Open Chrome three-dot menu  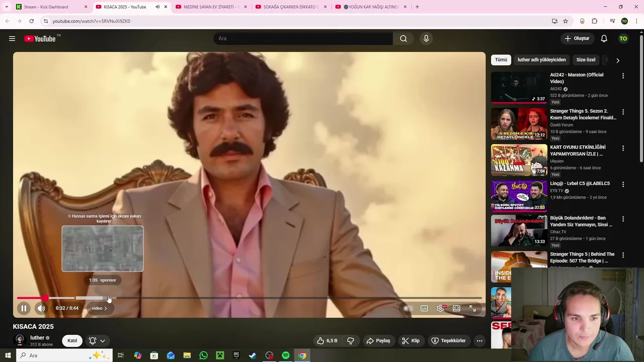[x=637, y=21]
